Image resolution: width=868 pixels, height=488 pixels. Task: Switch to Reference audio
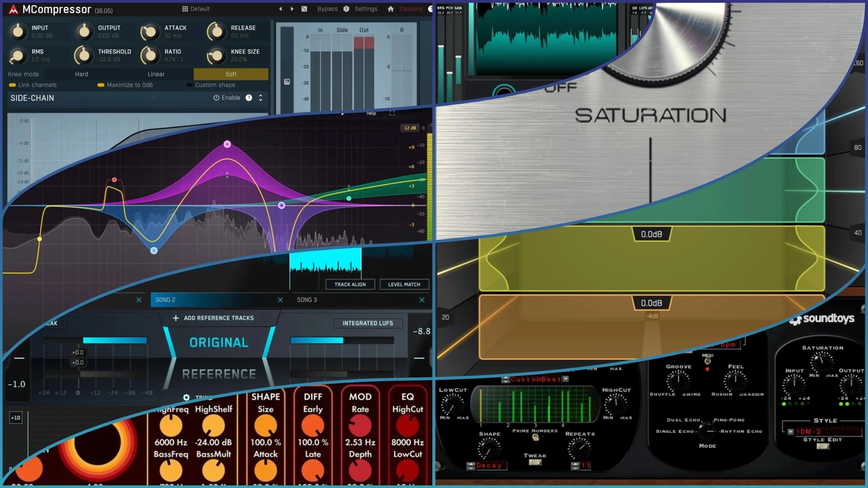click(x=219, y=374)
